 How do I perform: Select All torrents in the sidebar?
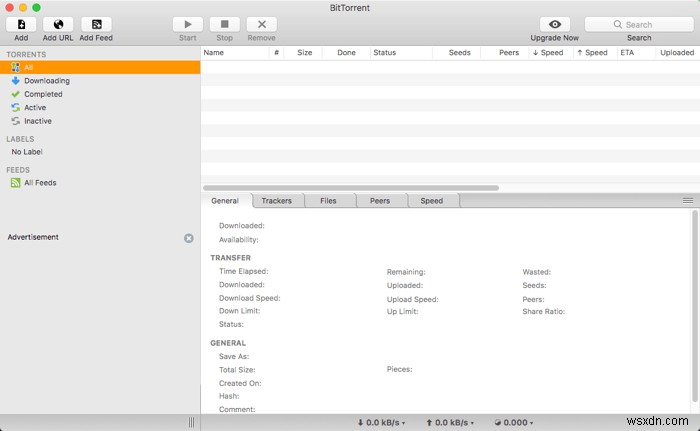point(100,67)
